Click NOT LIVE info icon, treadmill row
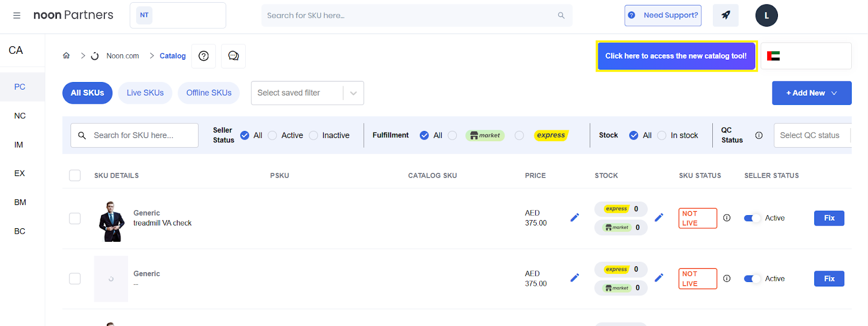 [727, 218]
